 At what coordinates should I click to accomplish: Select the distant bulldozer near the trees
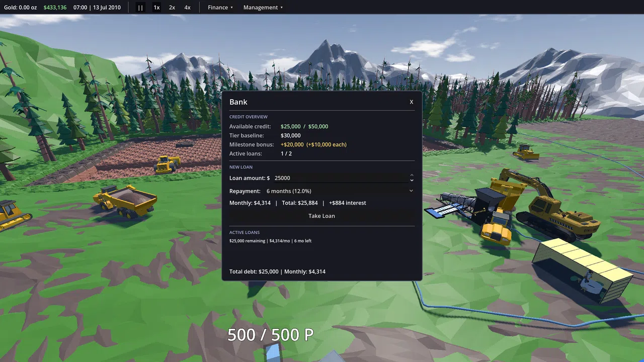[526, 152]
